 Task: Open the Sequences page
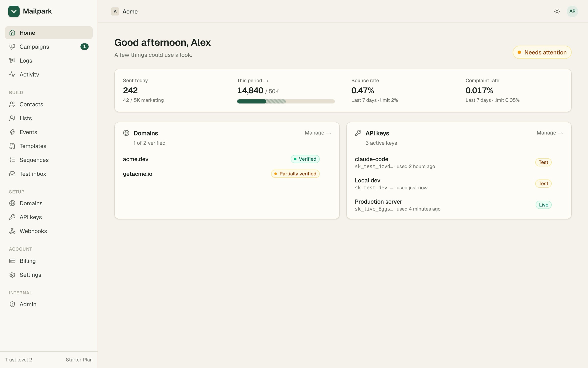pos(49,160)
